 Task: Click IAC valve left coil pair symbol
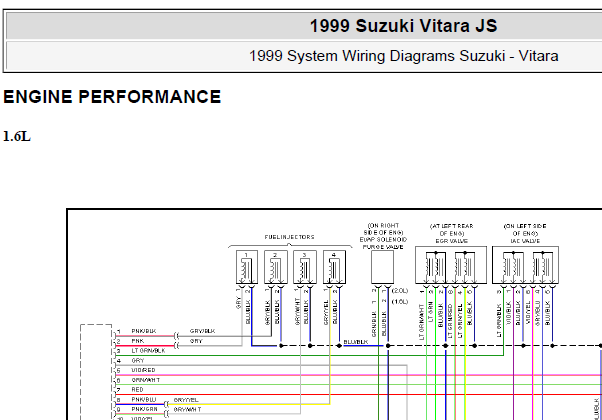coord(513,267)
